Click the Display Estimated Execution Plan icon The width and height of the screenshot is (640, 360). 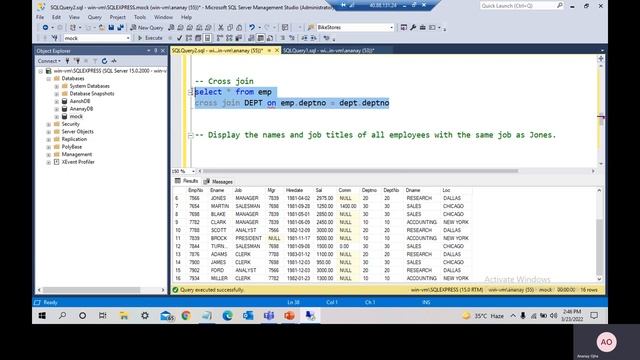[x=189, y=38]
